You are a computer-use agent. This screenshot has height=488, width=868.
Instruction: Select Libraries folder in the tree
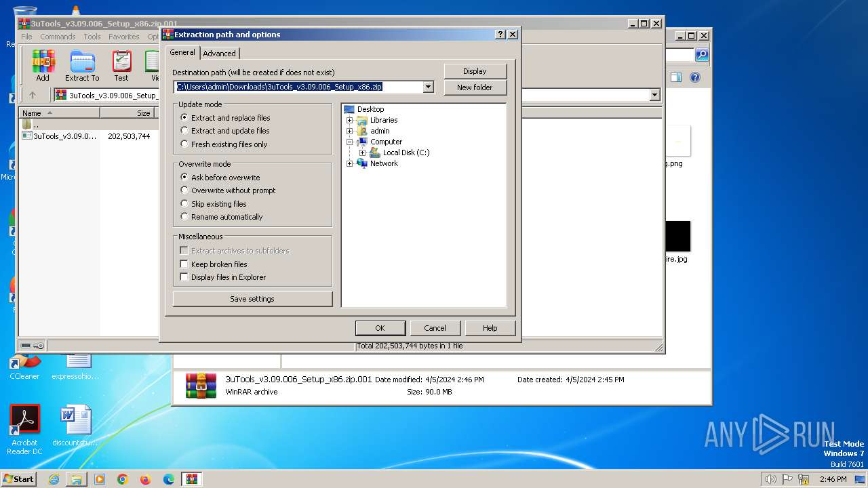(x=384, y=120)
